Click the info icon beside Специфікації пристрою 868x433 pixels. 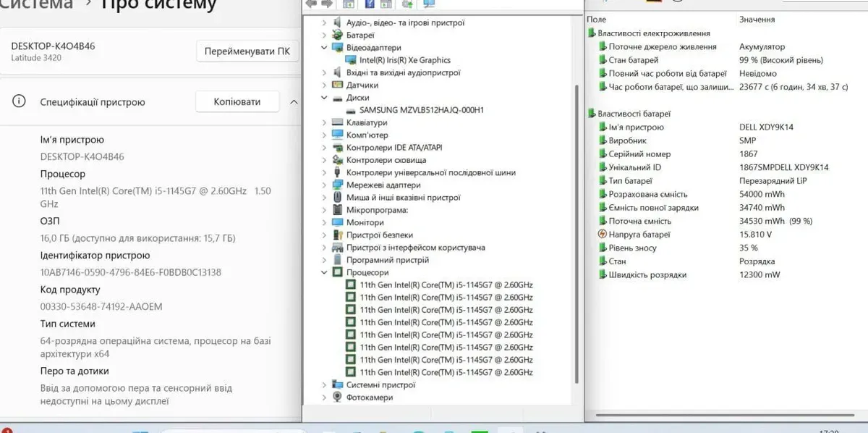pyautogui.click(x=20, y=102)
